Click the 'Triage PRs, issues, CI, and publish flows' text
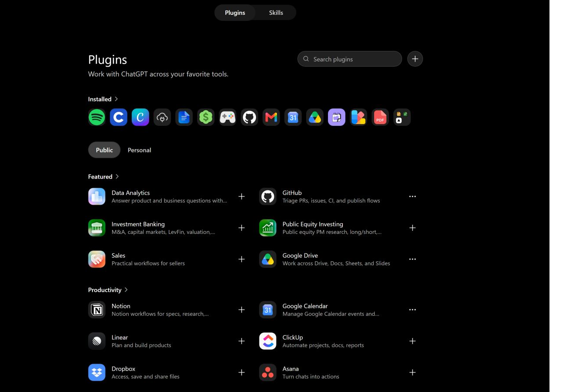This screenshot has width=580, height=392. point(331,201)
